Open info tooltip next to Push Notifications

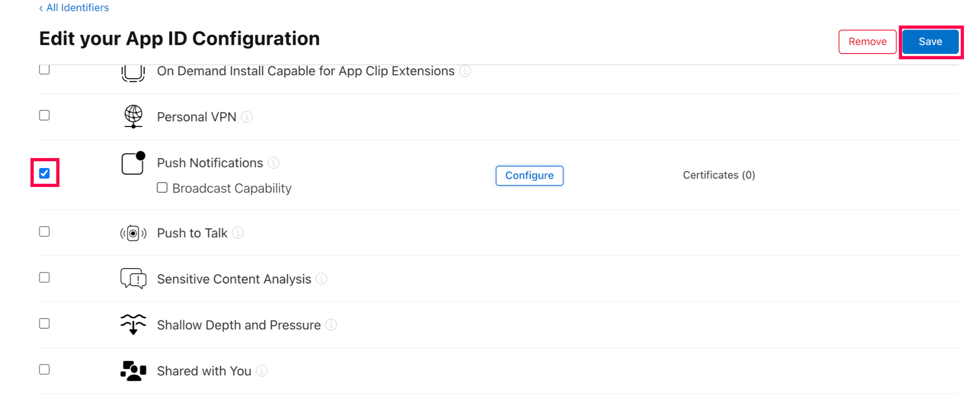273,163
